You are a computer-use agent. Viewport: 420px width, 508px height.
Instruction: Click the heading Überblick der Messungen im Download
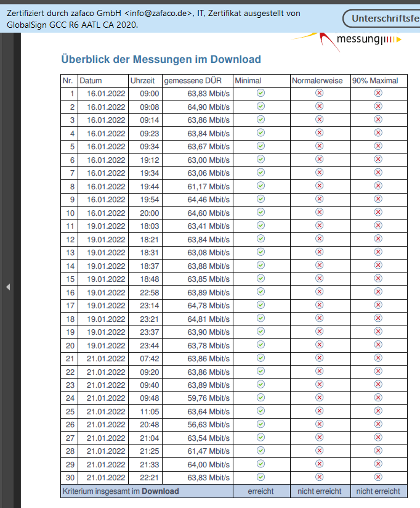(x=161, y=59)
